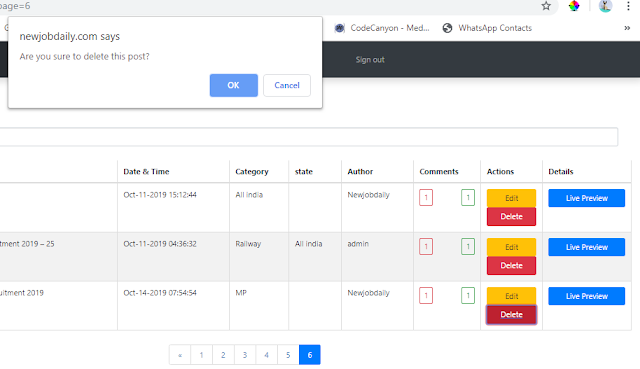The image size is (640, 369).
Task: Open the colorful extension icon in toolbar
Action: click(x=574, y=6)
